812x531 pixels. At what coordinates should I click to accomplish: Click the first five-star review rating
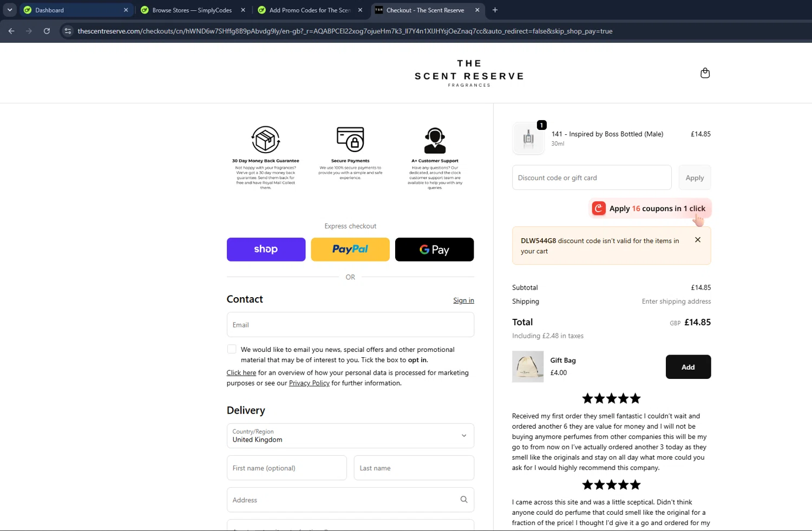(611, 399)
